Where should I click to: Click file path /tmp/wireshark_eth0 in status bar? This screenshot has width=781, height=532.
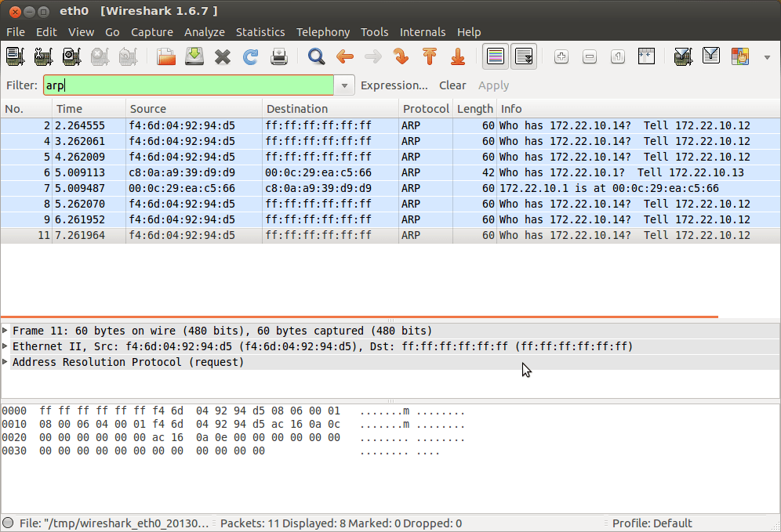114,523
